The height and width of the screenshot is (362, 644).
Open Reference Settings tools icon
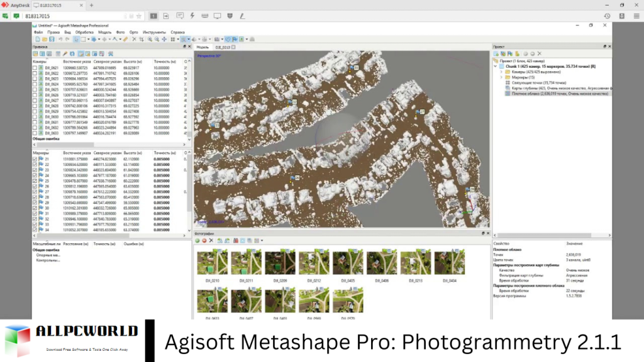[x=111, y=54]
